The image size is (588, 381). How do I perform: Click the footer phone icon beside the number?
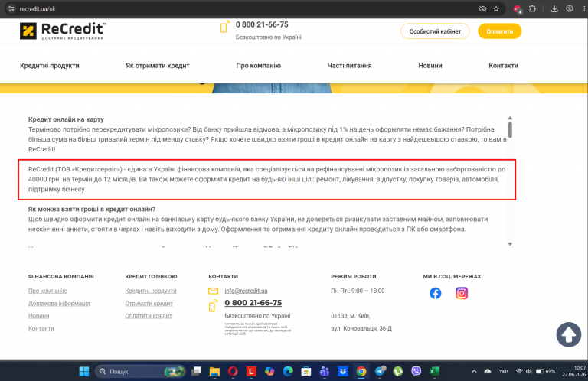coord(213,306)
